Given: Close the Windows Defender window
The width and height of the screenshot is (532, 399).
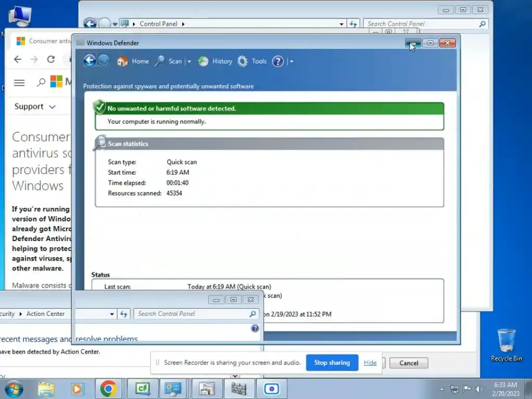Looking at the screenshot, I should coord(447,43).
